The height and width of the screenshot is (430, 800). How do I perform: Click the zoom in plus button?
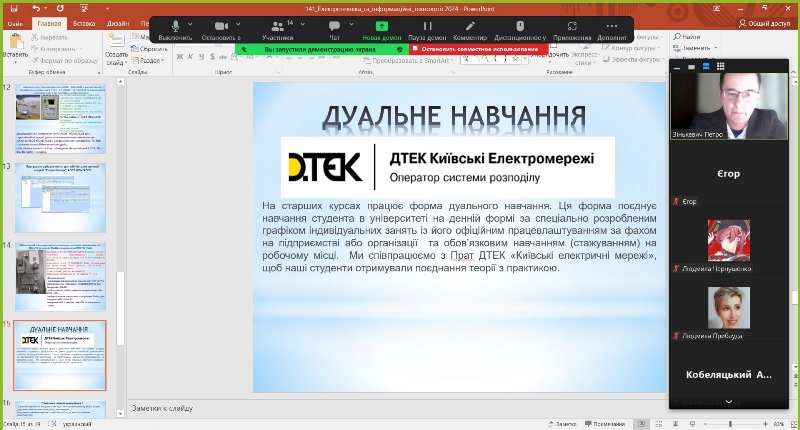point(765,424)
